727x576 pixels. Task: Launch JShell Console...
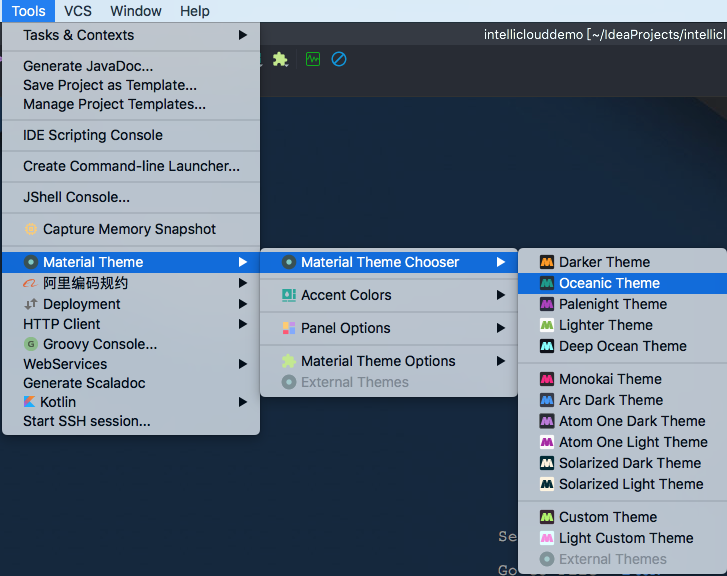[77, 197]
